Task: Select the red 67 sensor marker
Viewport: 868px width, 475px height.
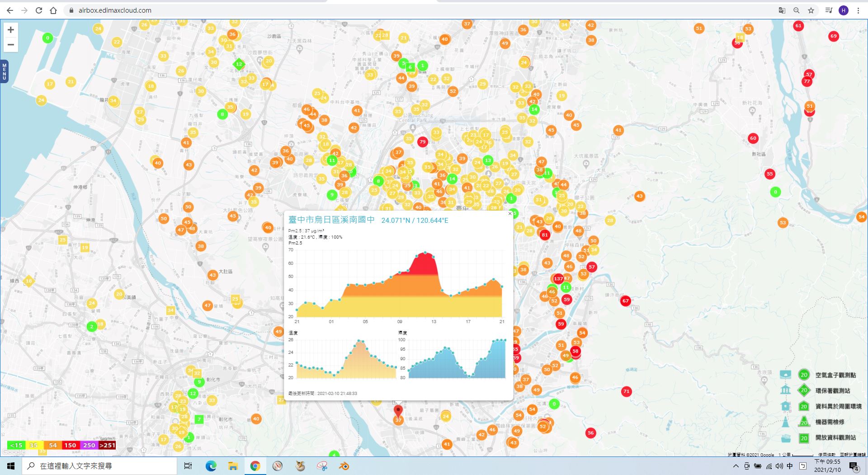Action: click(625, 301)
